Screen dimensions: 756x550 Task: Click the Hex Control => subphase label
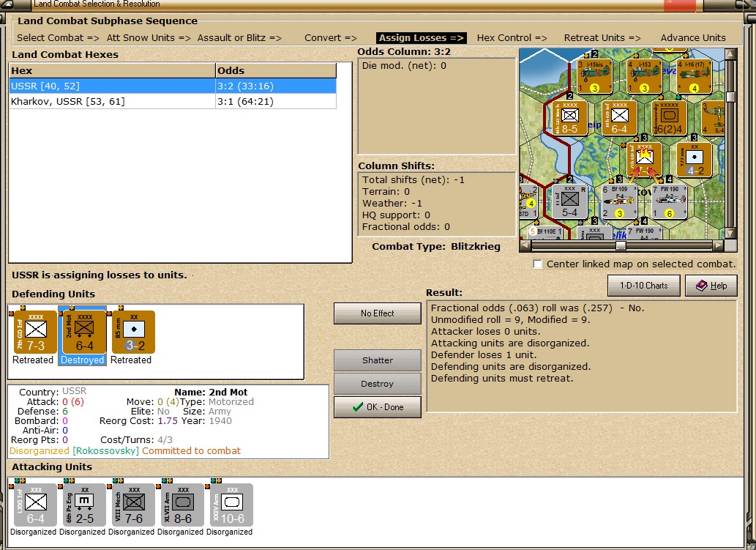coord(512,37)
